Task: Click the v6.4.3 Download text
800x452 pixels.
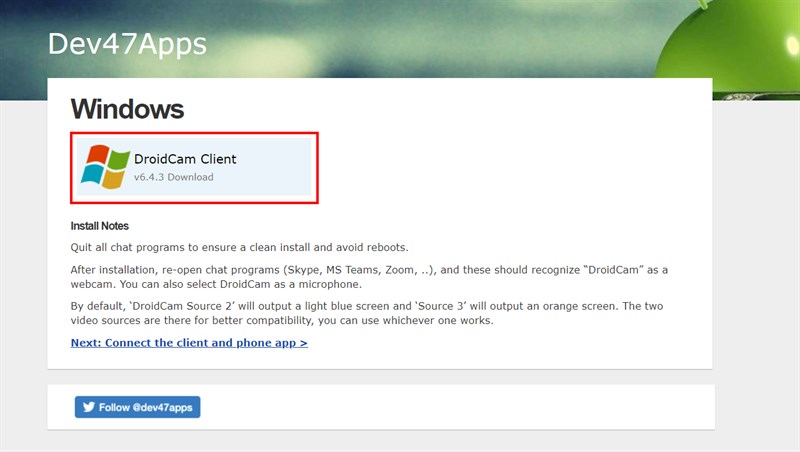Action: point(173,177)
